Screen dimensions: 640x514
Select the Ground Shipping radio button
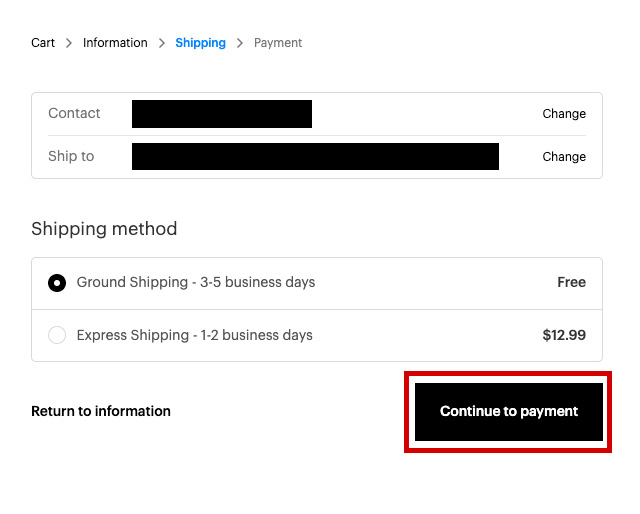57,283
